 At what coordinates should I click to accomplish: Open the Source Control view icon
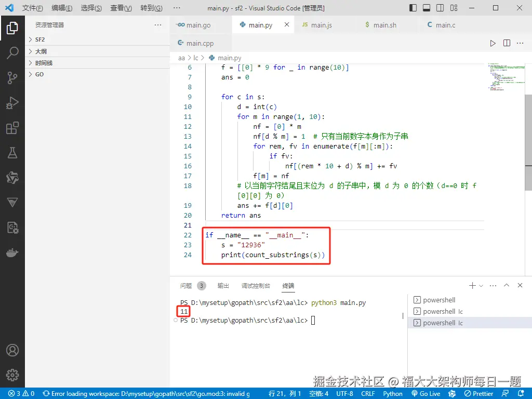tap(12, 78)
